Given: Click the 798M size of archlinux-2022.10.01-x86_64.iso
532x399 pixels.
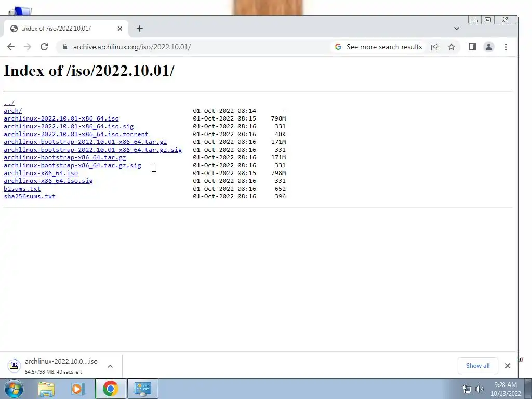Looking at the screenshot, I should pos(278,118).
